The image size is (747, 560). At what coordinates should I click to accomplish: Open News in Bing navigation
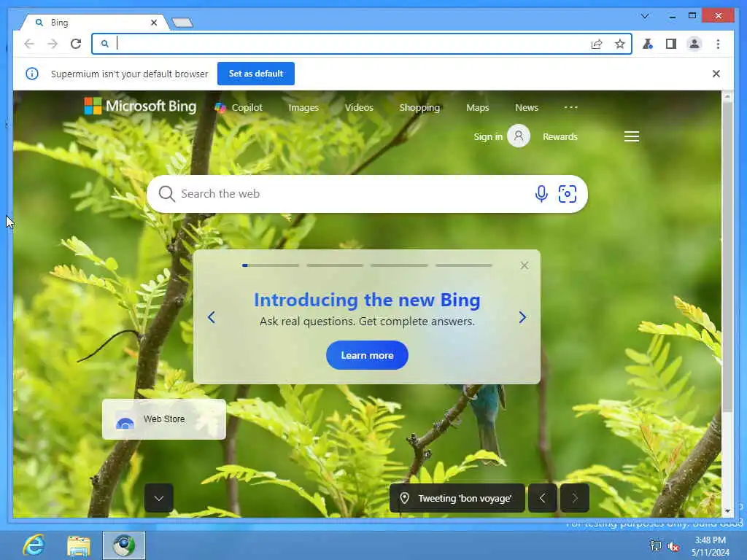pos(527,108)
